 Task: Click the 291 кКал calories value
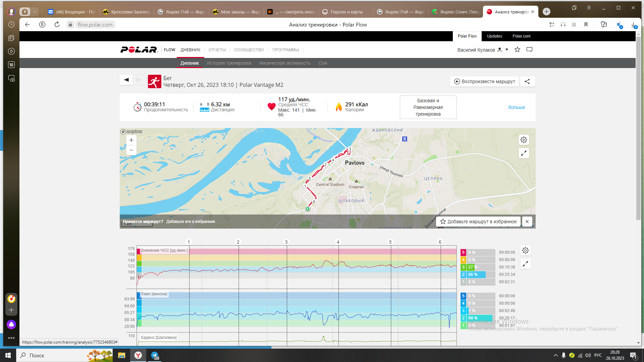pos(357,105)
